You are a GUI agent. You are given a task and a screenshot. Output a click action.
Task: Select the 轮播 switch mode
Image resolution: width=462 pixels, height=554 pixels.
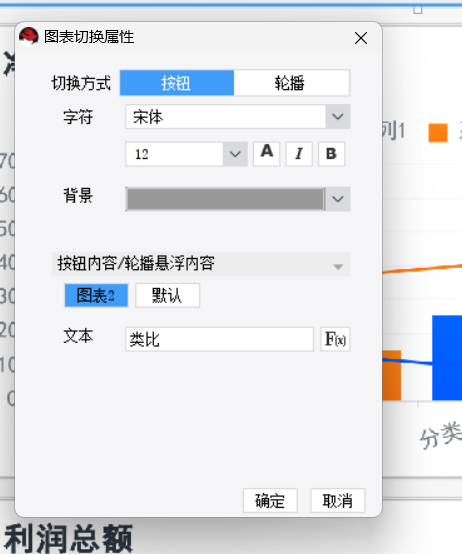pyautogui.click(x=291, y=83)
